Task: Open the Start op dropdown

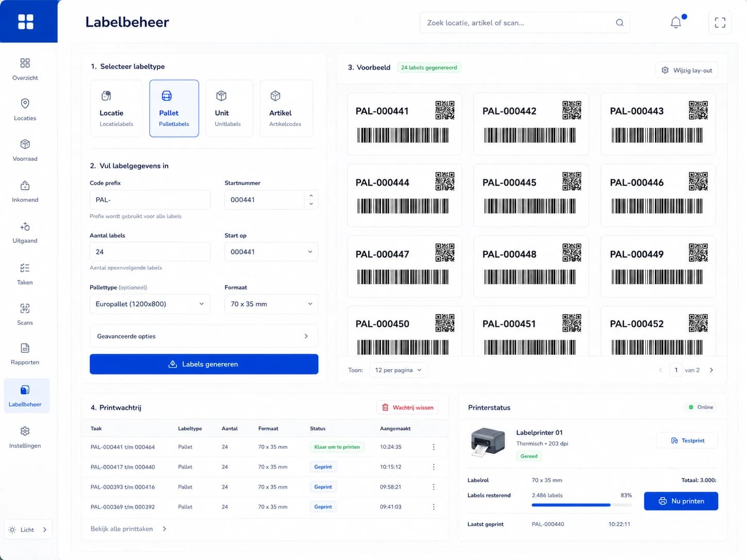Action: 271,252
